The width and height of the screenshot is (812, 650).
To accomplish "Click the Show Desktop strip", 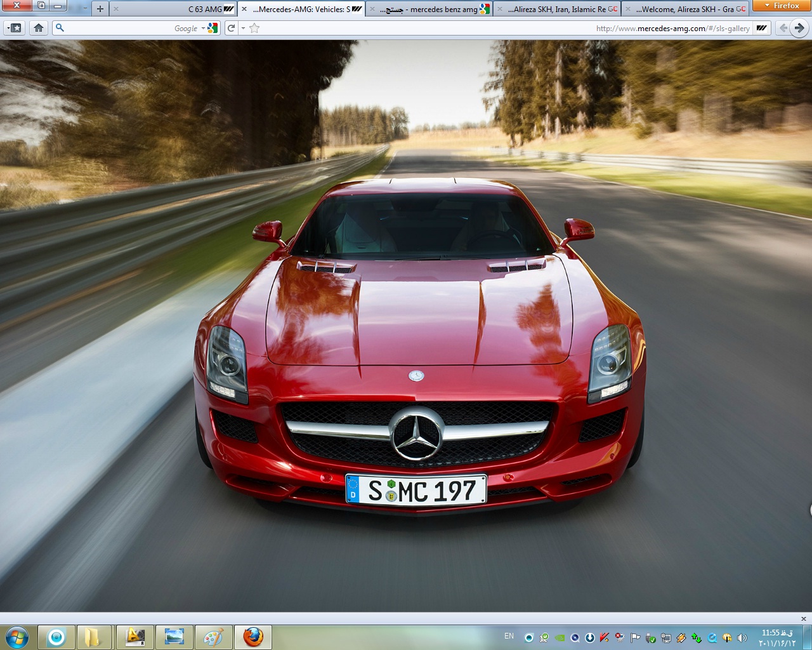I will pyautogui.click(x=807, y=637).
